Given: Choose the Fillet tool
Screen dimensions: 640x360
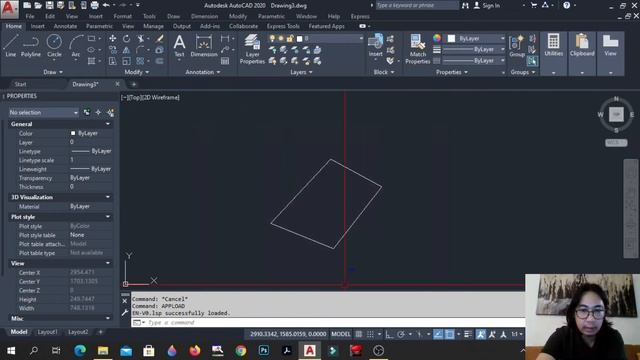Looking at the screenshot, I should (x=140, y=50).
